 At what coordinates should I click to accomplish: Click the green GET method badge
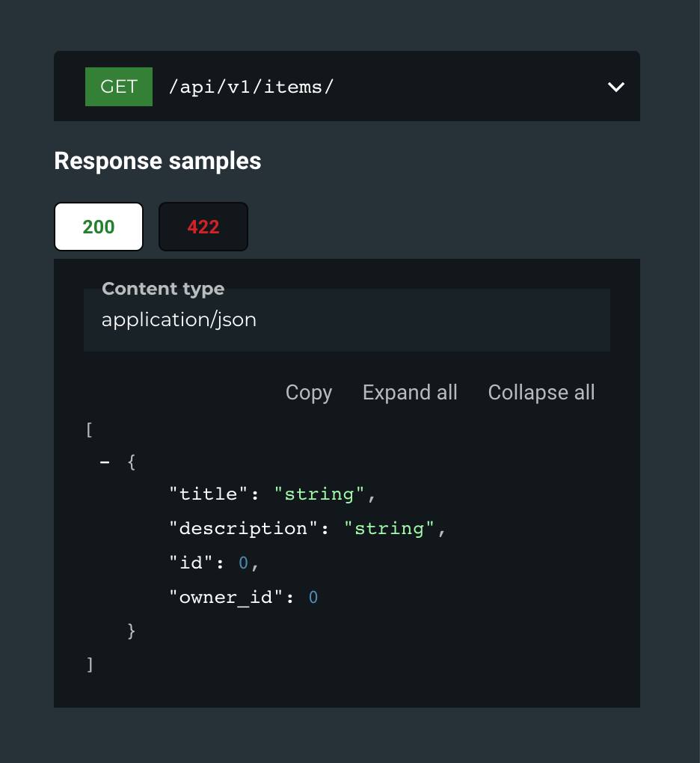click(119, 87)
